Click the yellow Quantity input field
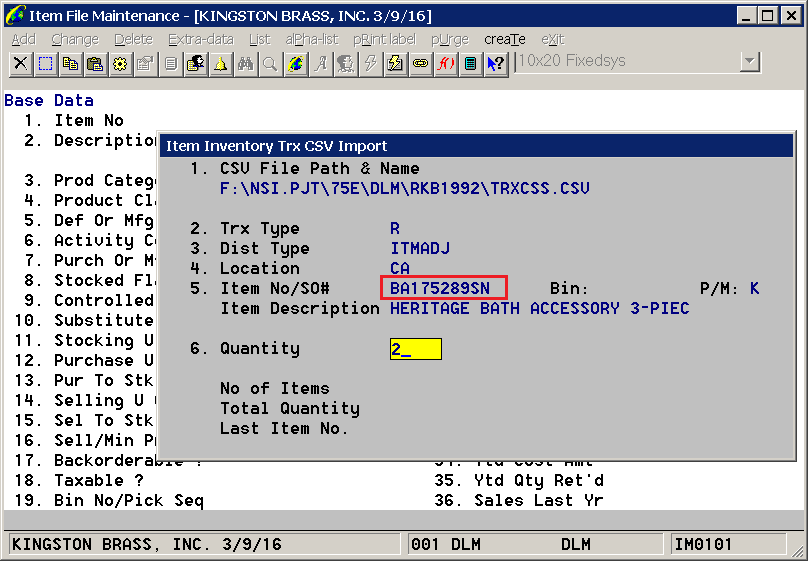 click(416, 349)
